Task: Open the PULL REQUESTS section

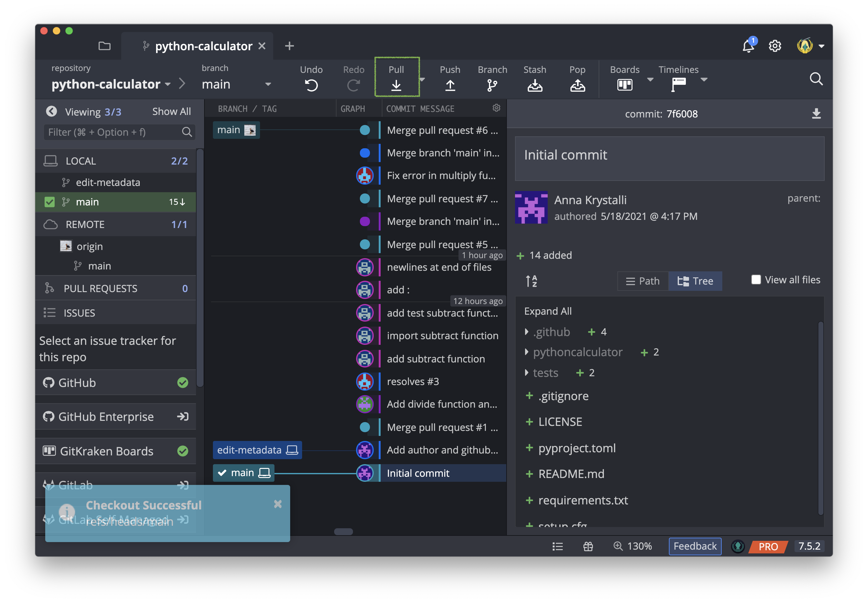Action: [x=115, y=288]
